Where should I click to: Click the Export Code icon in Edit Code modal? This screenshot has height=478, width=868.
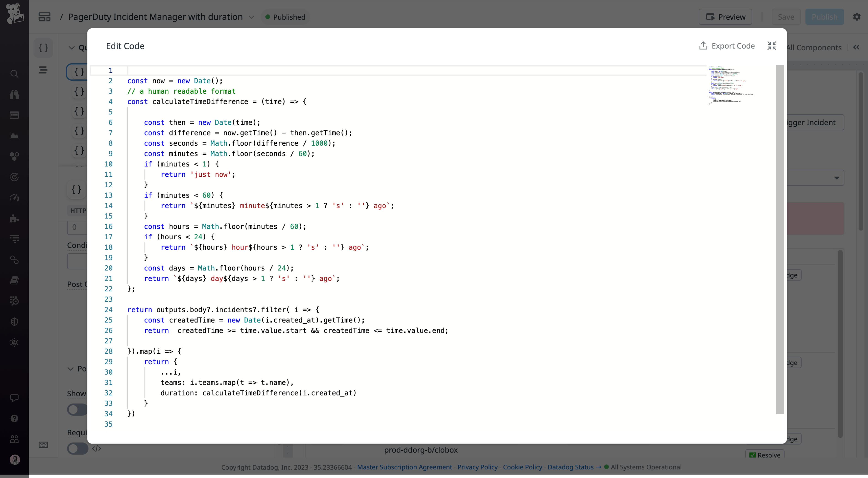(703, 45)
